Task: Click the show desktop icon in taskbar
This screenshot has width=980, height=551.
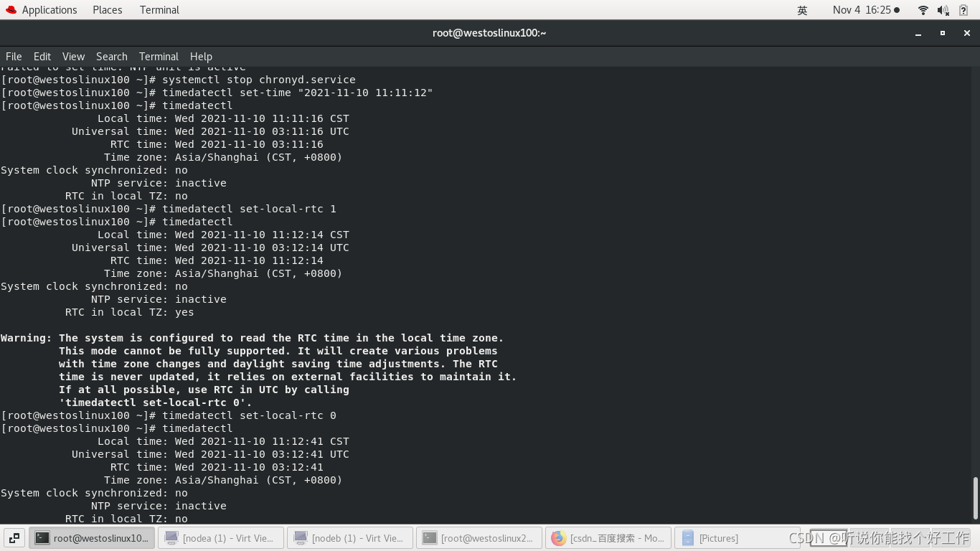Action: [14, 538]
